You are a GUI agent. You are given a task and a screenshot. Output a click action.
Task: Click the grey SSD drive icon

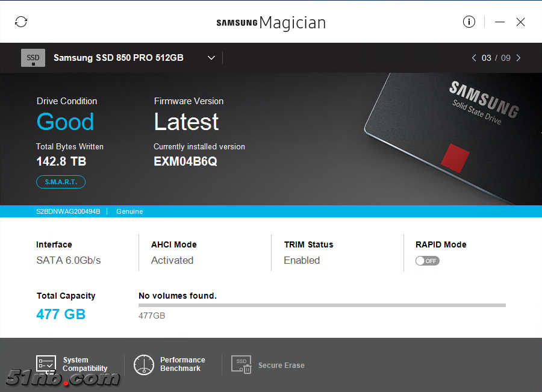click(x=33, y=58)
